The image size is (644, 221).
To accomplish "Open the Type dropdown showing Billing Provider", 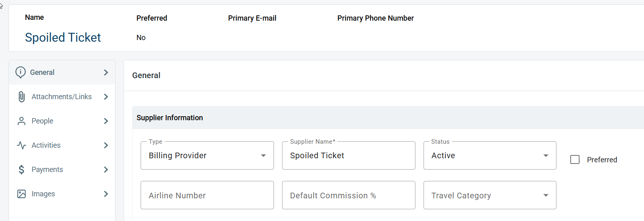I will pyautogui.click(x=207, y=155).
